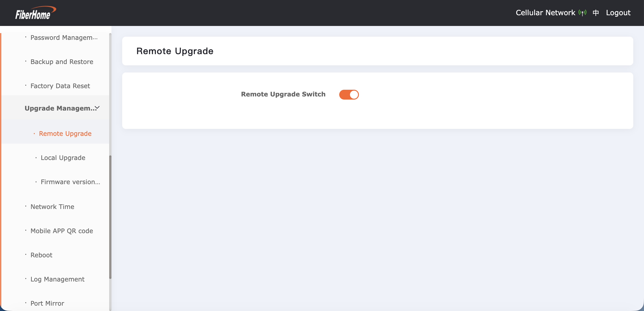Open the Backup and Restore page
644x311 pixels.
coord(62,62)
